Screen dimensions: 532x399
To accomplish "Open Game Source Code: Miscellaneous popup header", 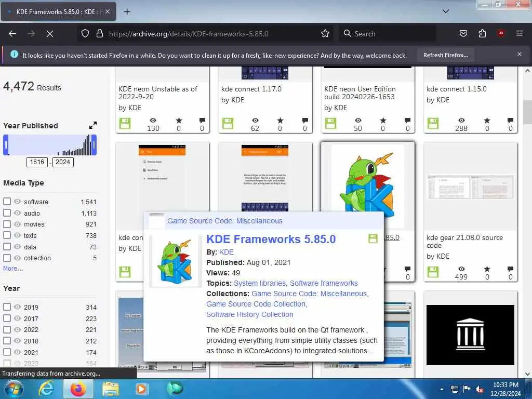I will (224, 221).
